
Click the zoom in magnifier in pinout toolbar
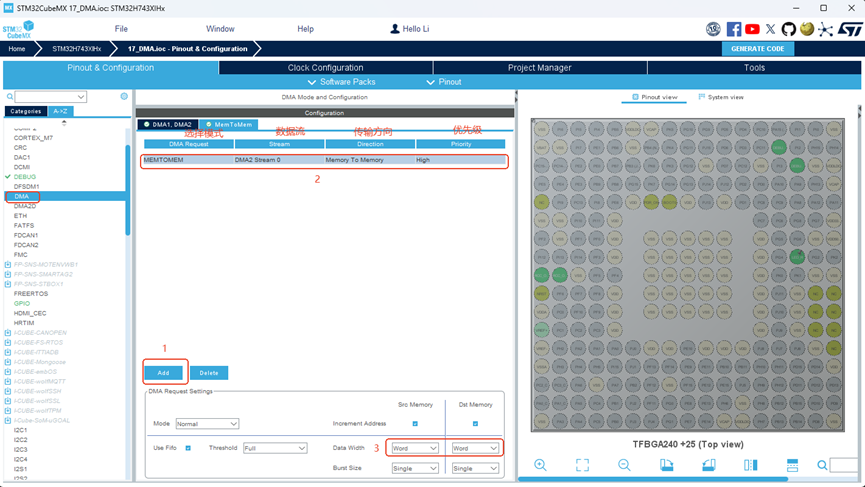click(540, 465)
